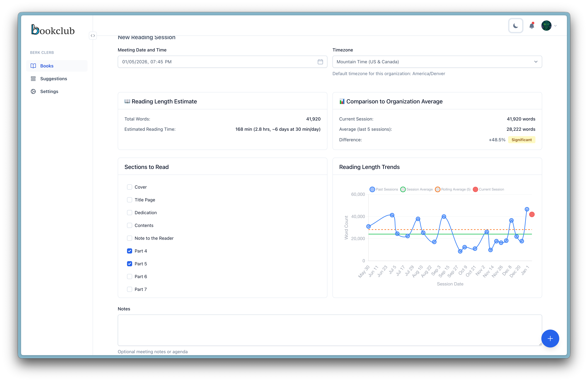Image resolution: width=588 pixels, height=382 pixels.
Task: Go to Suggestions in the sidebar
Action: 54,79
